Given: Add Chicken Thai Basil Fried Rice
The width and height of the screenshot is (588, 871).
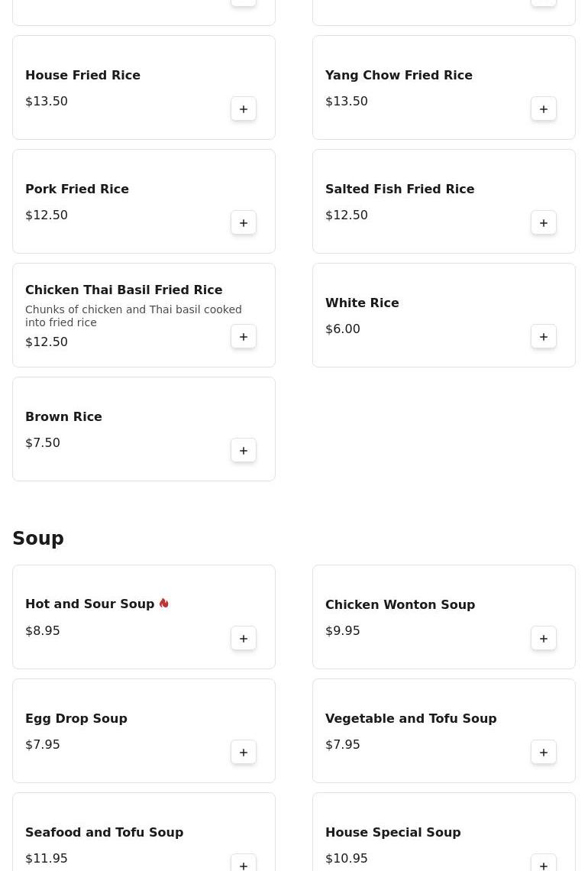Looking at the screenshot, I should pos(244,337).
